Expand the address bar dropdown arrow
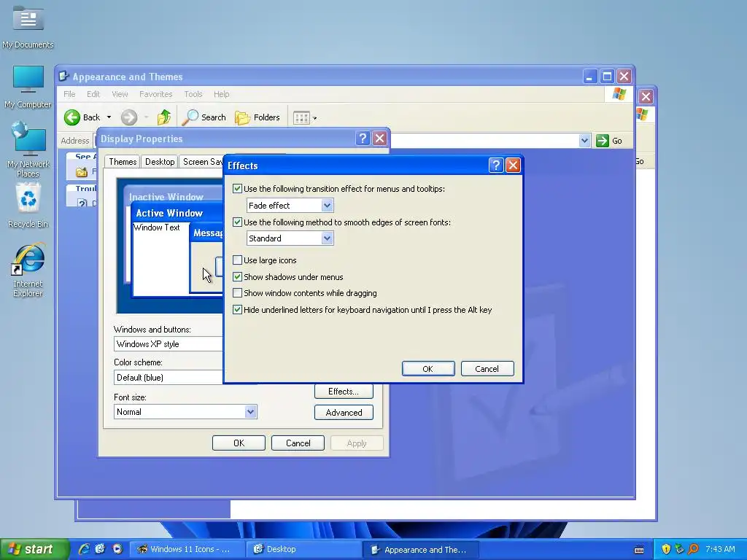 pyautogui.click(x=584, y=141)
